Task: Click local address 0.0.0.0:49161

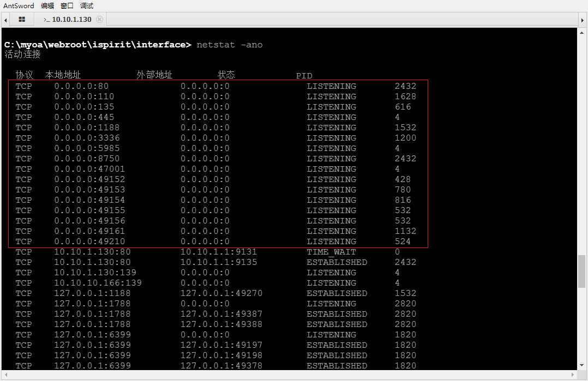Action: (89, 231)
